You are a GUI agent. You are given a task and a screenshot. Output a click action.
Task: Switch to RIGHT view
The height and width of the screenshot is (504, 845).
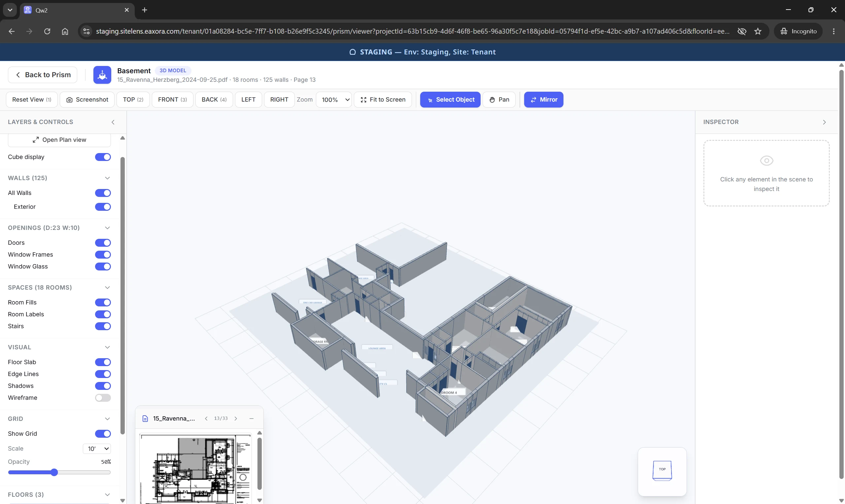click(279, 100)
